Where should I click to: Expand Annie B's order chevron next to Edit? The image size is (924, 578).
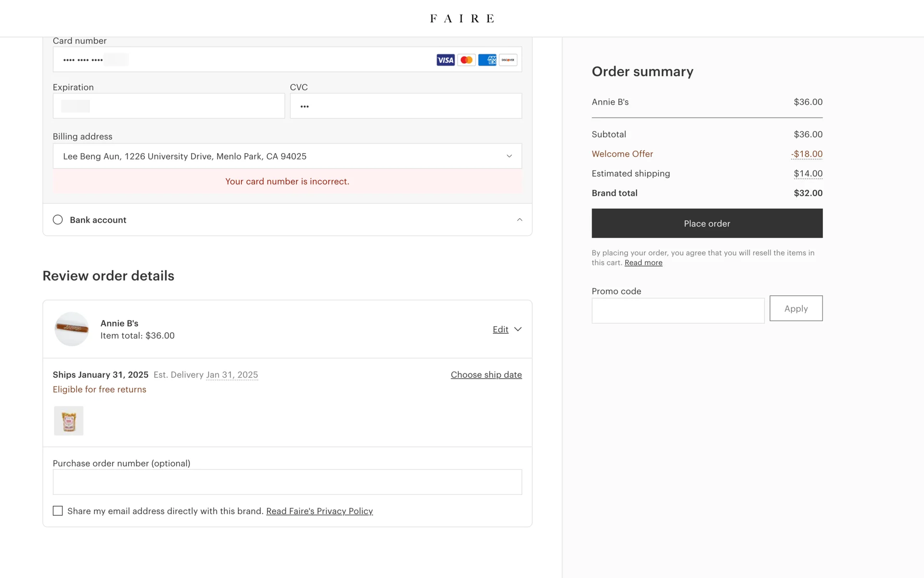click(x=518, y=329)
